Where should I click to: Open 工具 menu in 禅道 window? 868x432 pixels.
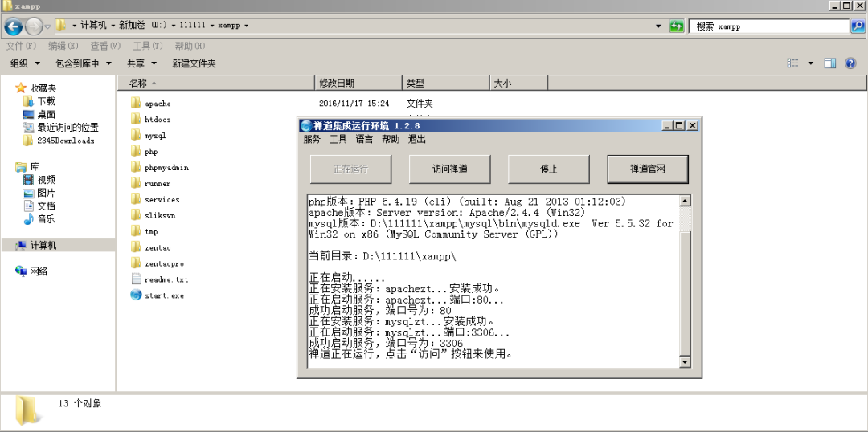tap(338, 140)
